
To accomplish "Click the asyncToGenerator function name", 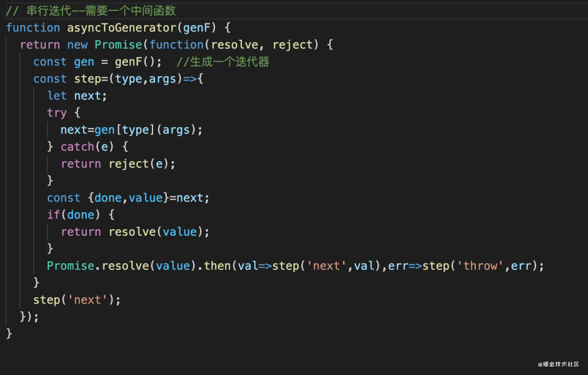I will click(x=121, y=28).
